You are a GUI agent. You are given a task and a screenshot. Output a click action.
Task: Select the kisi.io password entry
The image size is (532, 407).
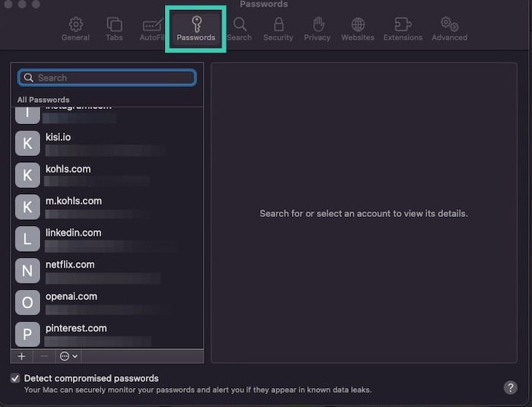pos(107,143)
